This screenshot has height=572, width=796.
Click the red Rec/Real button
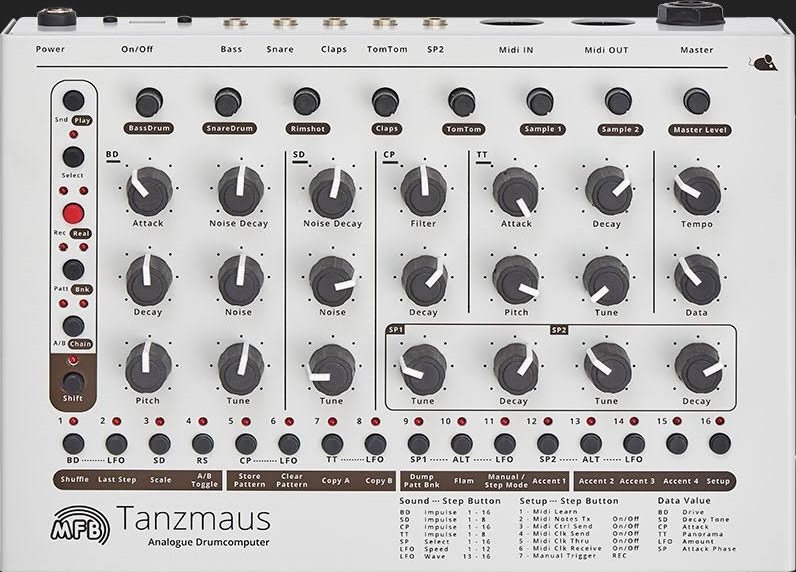[x=73, y=213]
